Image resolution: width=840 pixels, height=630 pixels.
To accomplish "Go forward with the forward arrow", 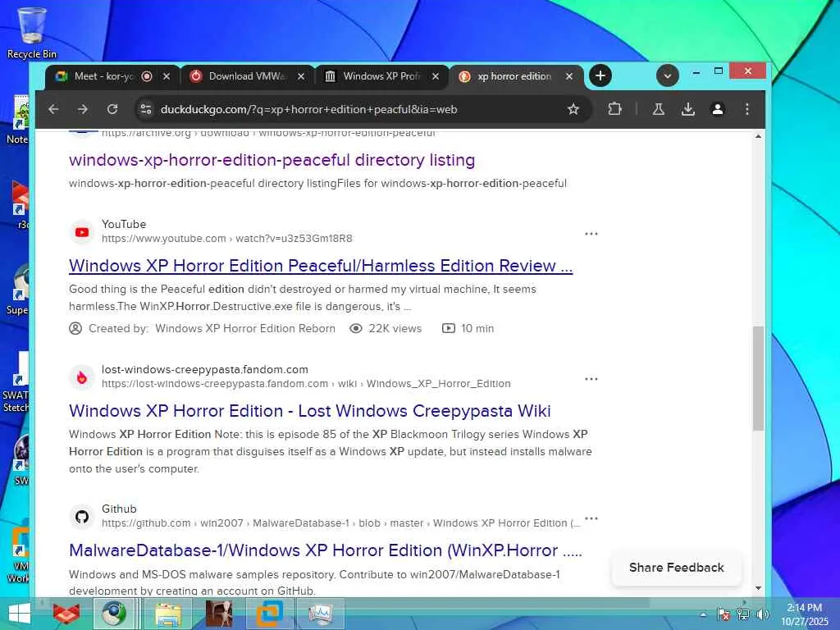I will click(x=83, y=109).
